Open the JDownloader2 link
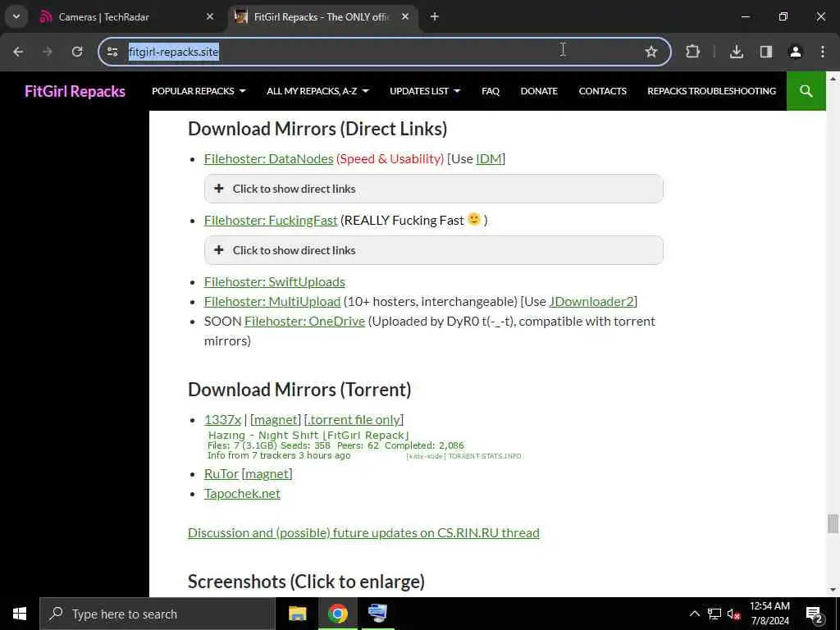The image size is (840, 630). pos(591,302)
